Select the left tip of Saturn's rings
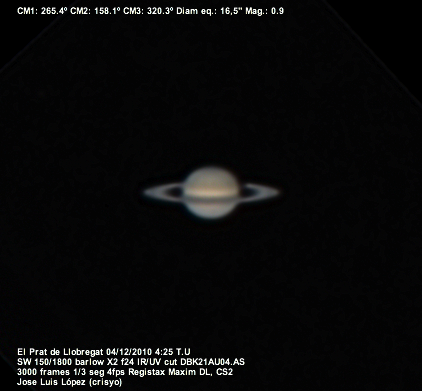The width and height of the screenshot is (422, 391). (146, 192)
